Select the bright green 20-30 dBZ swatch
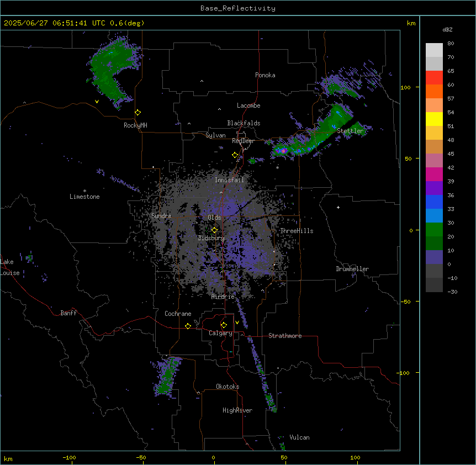476x465 pixels. tap(434, 230)
